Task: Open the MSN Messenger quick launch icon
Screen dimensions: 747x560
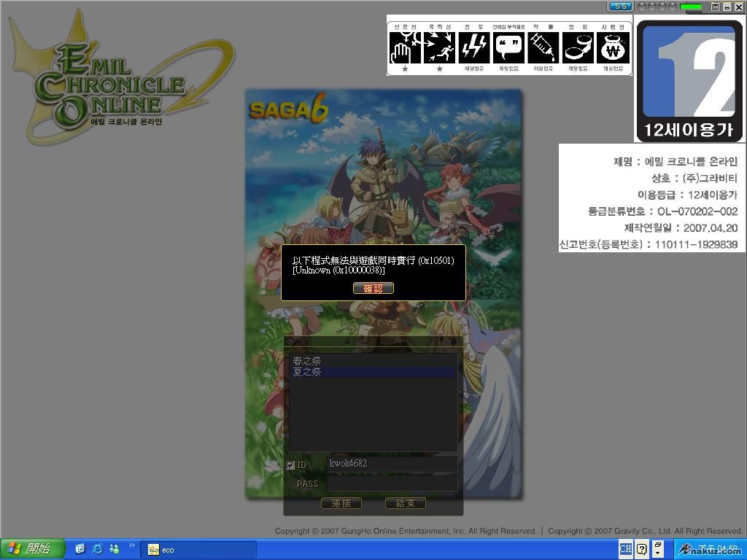Action: point(115,549)
